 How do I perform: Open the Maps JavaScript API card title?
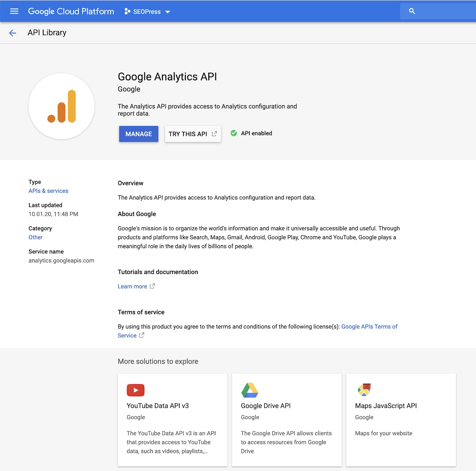(x=386, y=406)
